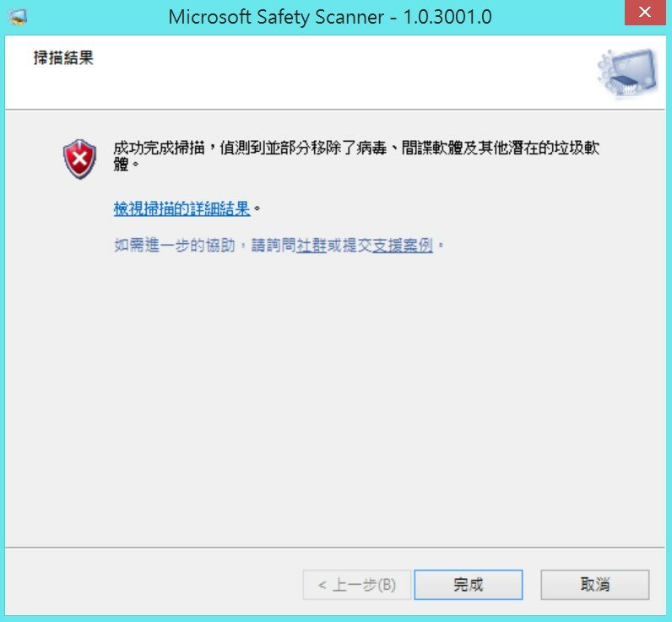Click the 或提交 text between the links
Image resolution: width=672 pixels, height=622 pixels.
350,246
